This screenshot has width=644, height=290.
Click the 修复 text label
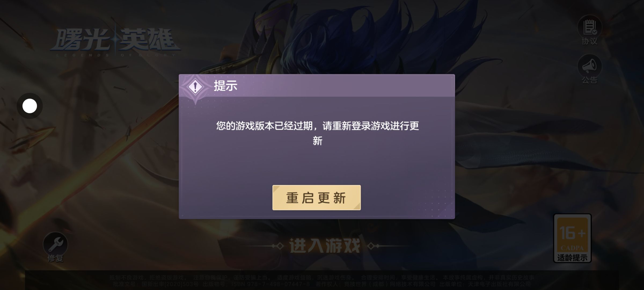pos(56,258)
